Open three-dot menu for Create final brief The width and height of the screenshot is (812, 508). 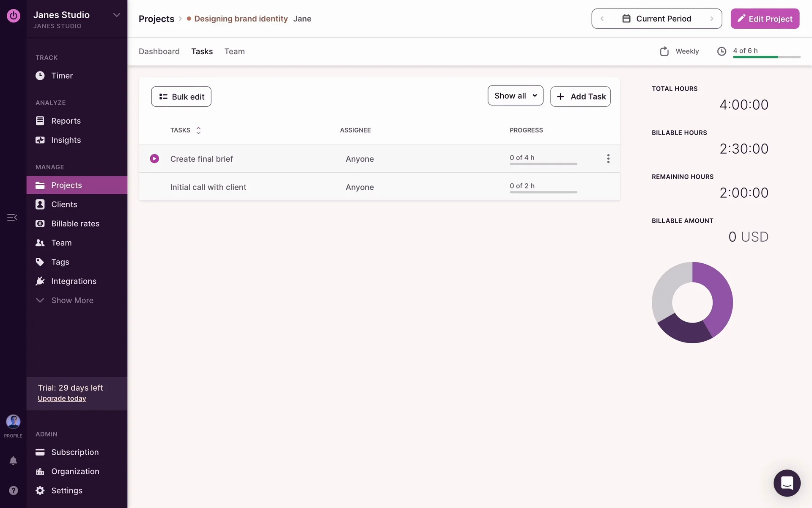(608, 159)
